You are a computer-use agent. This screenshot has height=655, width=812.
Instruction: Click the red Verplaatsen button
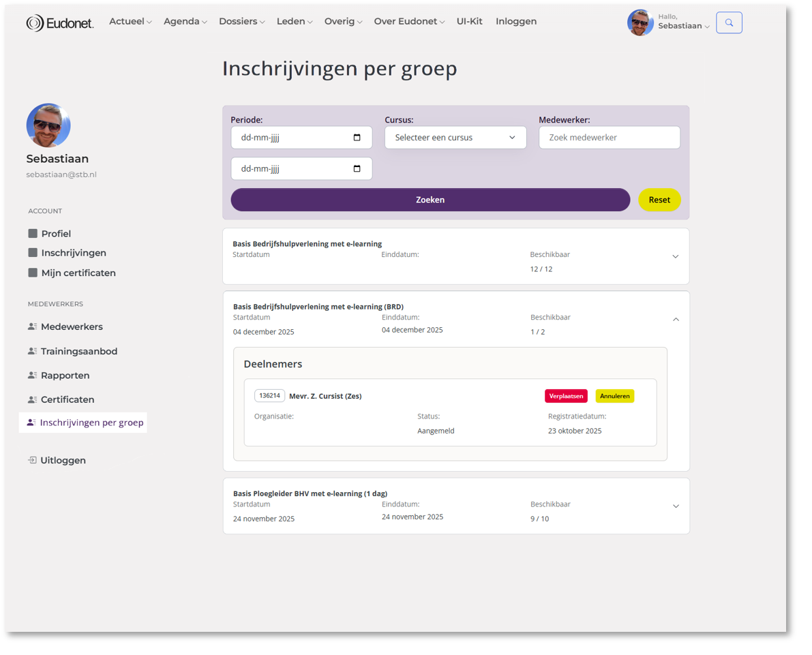tap(566, 396)
